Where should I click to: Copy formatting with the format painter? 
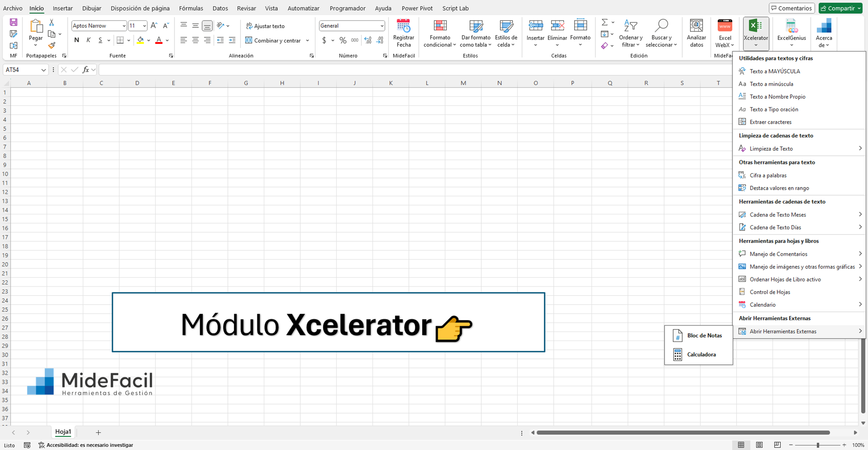[x=52, y=45]
